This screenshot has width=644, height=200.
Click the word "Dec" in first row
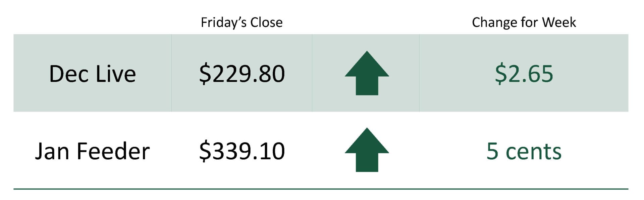(x=69, y=74)
